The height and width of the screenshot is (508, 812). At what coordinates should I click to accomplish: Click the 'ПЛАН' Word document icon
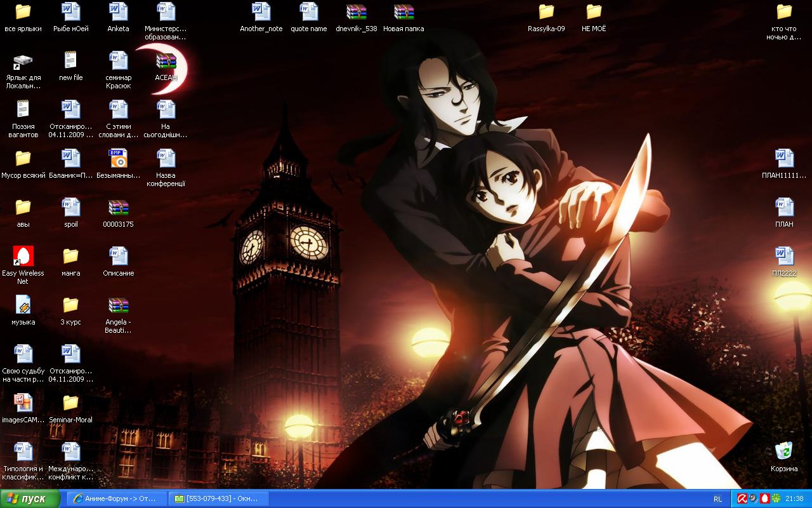(x=784, y=208)
